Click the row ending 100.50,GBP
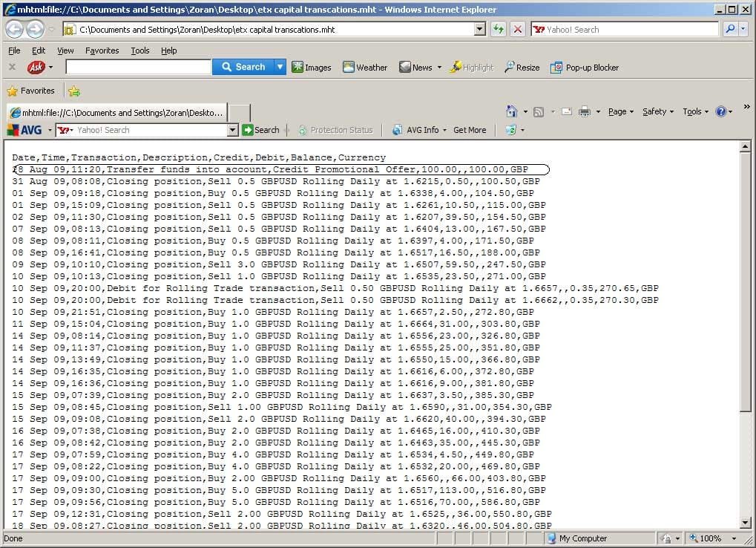The width and height of the screenshot is (756, 548). 276,181
